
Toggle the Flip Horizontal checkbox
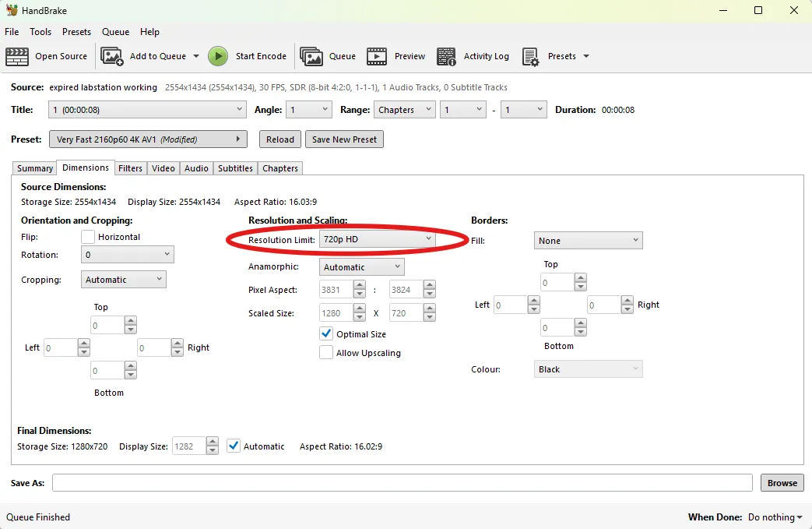coord(88,237)
